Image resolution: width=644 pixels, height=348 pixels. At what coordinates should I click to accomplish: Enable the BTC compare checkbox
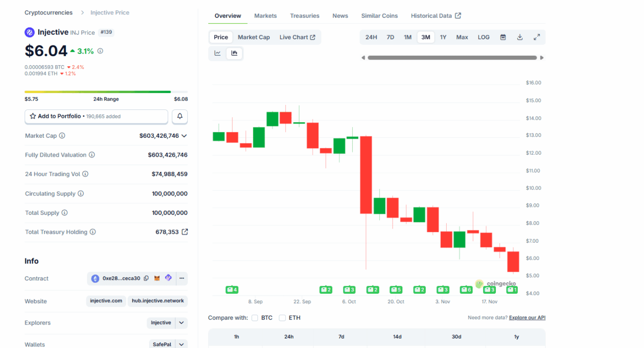point(255,318)
